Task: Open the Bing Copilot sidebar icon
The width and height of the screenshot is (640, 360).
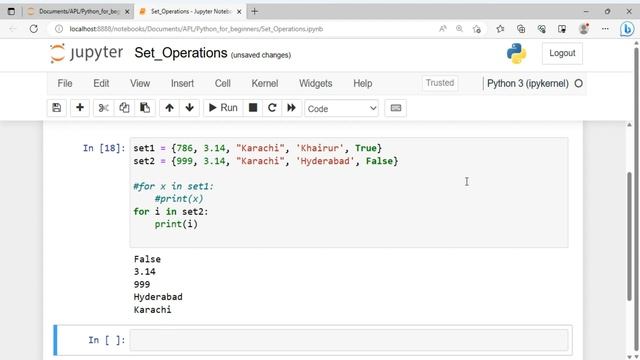Action: [627, 29]
